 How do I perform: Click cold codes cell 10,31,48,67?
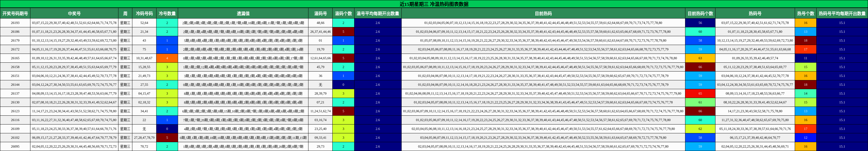click(x=144, y=58)
